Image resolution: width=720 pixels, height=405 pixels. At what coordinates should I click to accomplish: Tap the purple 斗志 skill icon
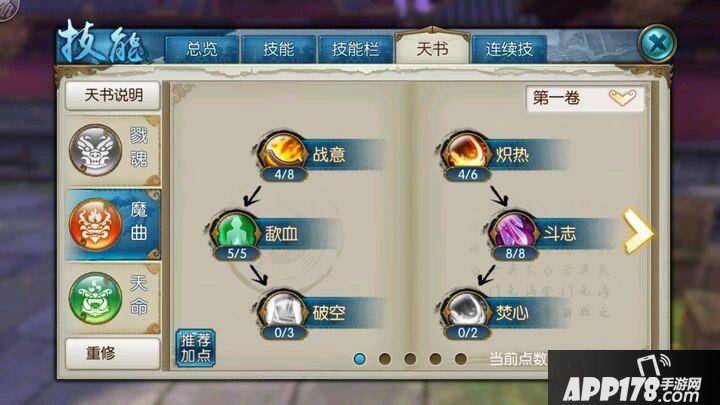pos(513,231)
